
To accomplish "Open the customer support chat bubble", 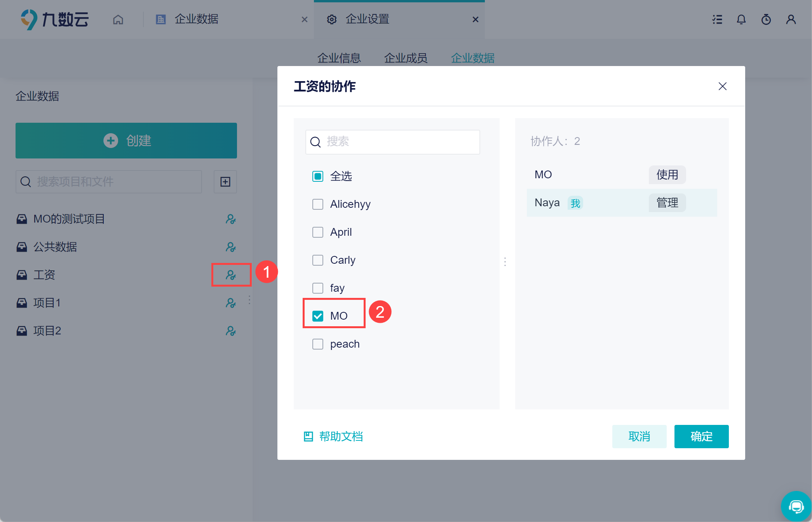I will [x=796, y=506].
